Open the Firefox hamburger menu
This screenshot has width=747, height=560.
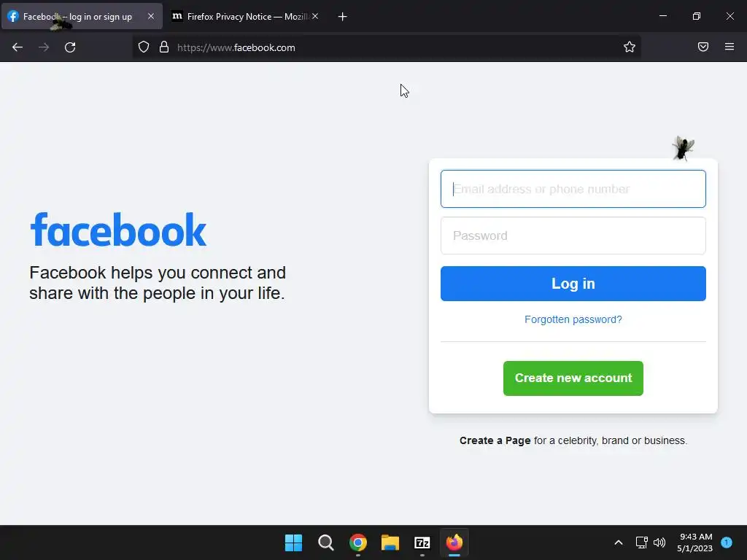tap(729, 47)
